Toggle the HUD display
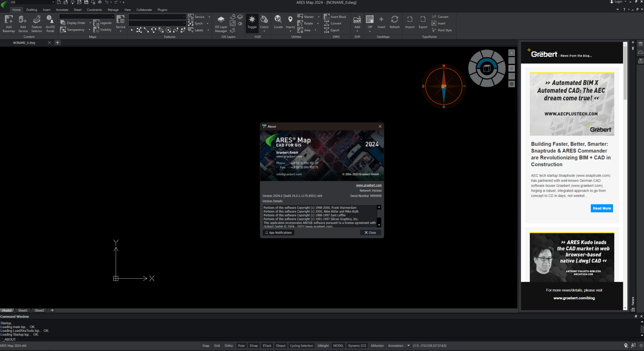 tap(252, 23)
